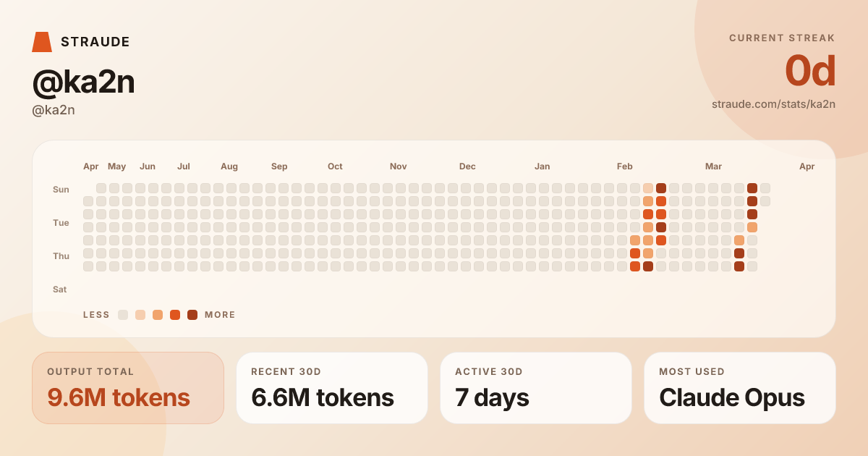Select the Recent 30D tokens card
The image size is (868, 456).
click(x=332, y=388)
